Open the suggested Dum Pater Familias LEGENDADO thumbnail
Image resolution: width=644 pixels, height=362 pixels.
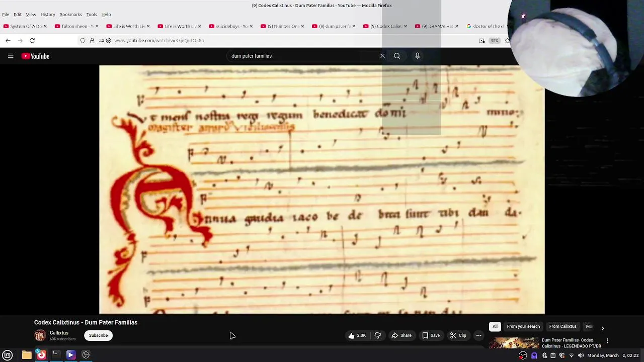(514, 343)
